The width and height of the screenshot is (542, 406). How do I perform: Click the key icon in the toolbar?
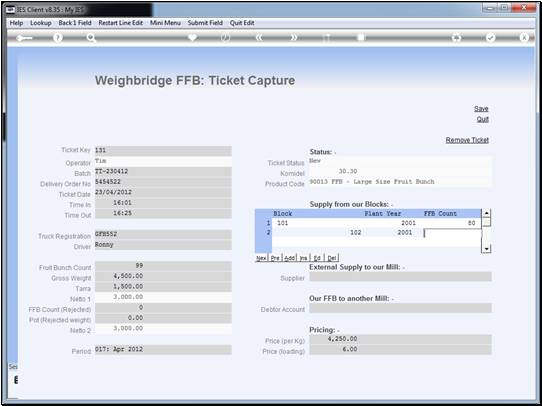pyautogui.click(x=24, y=38)
